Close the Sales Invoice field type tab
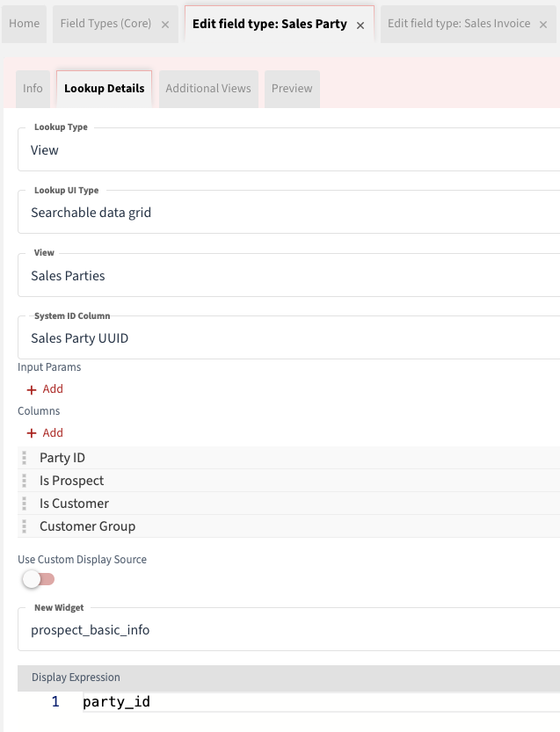 (x=543, y=25)
